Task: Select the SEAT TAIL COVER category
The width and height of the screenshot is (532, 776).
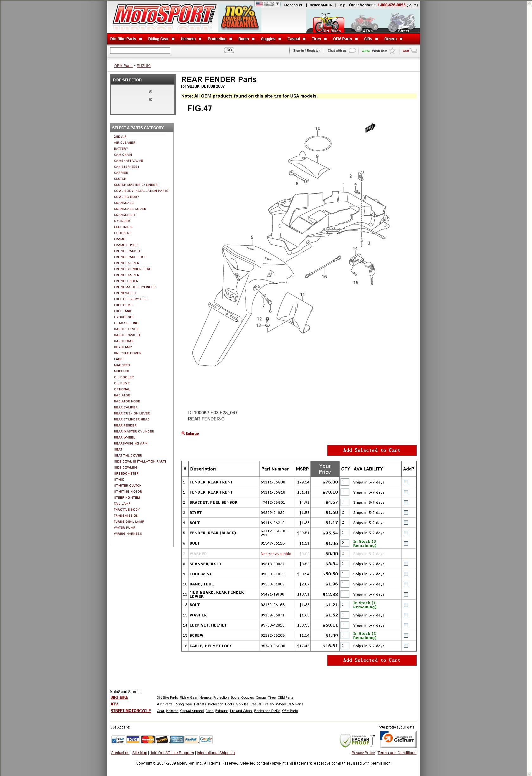Action: pos(128,456)
